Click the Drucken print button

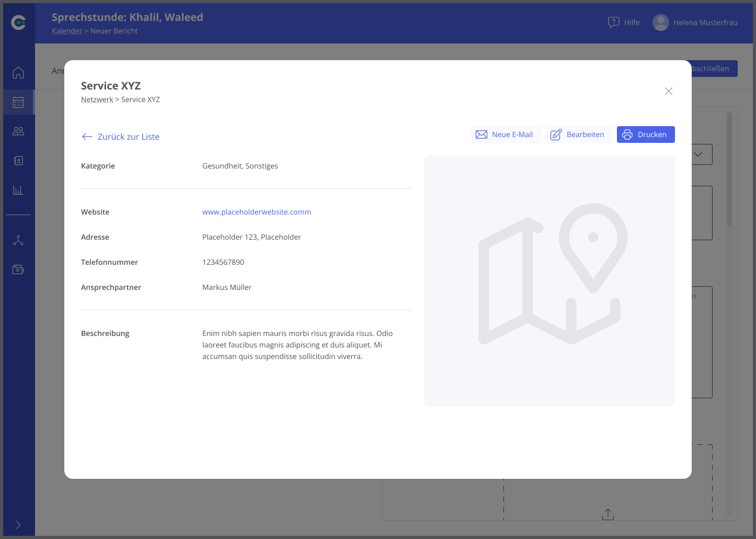tap(646, 134)
